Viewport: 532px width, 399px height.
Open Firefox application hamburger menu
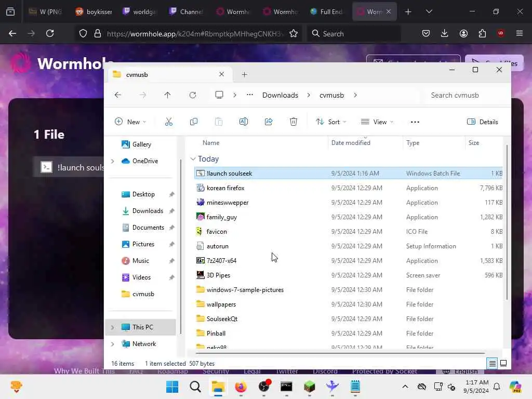(x=520, y=33)
